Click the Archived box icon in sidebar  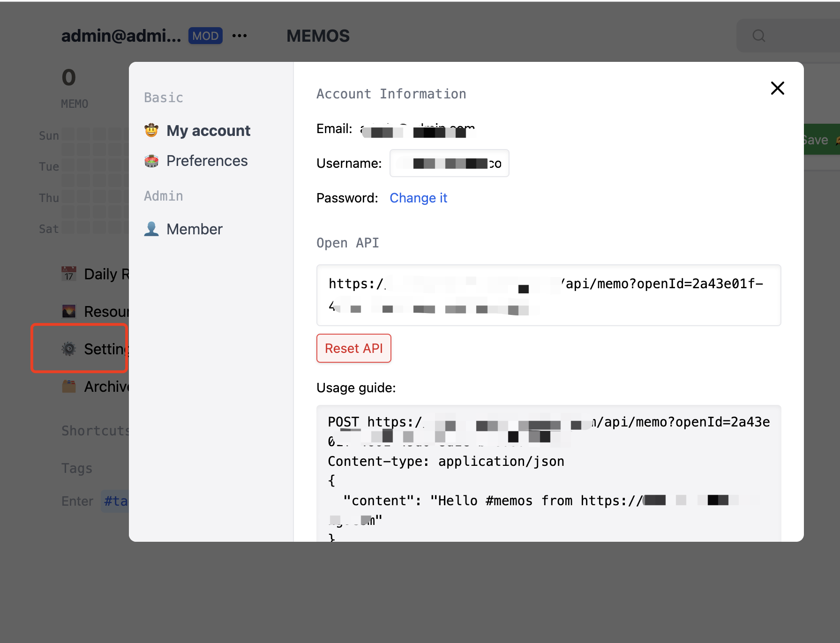tap(69, 386)
